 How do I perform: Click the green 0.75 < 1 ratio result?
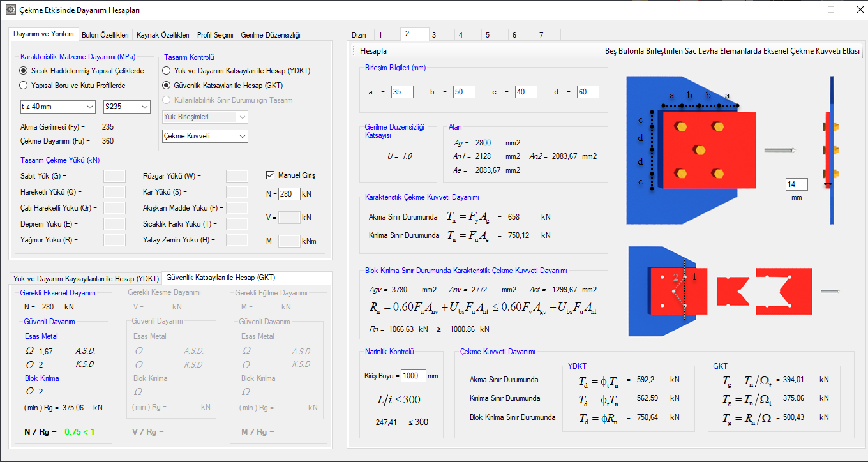coord(79,432)
